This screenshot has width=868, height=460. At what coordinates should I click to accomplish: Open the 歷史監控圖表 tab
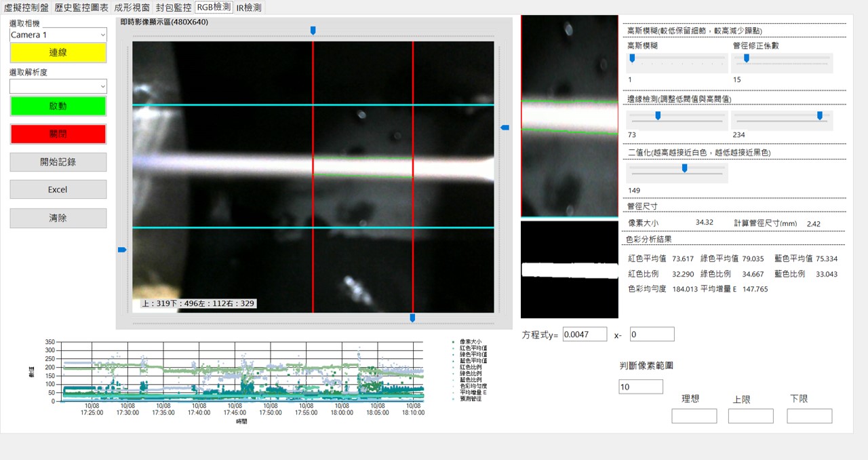tap(81, 7)
